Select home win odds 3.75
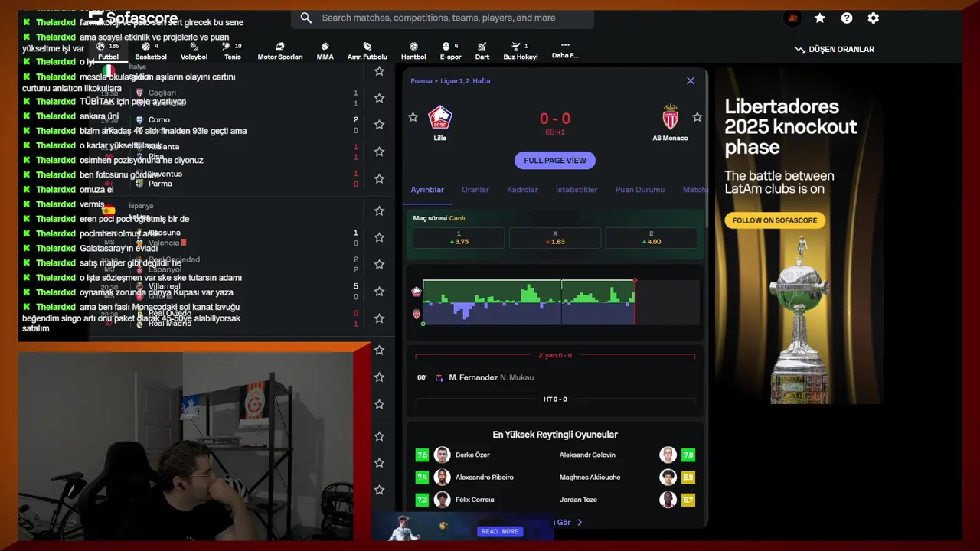Screen dimensions: 980x551 tap(459, 238)
